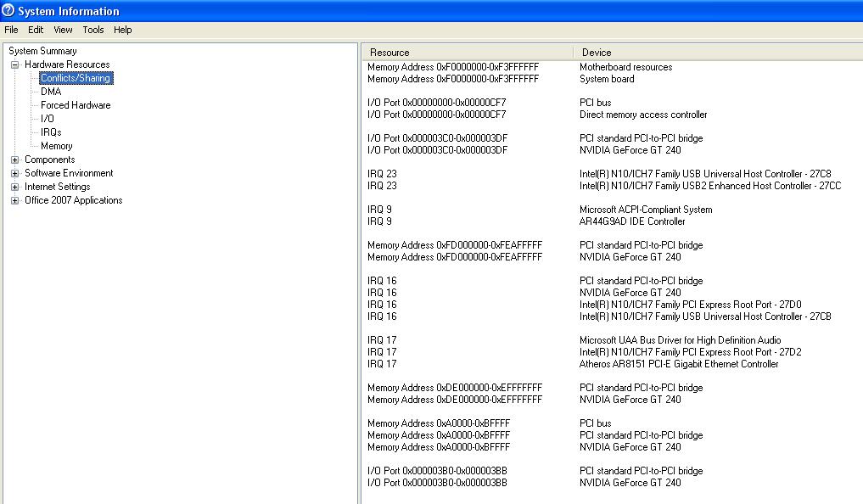Viewport: 863px width, 504px height.
Task: Open the Tools menu
Action: tap(93, 30)
